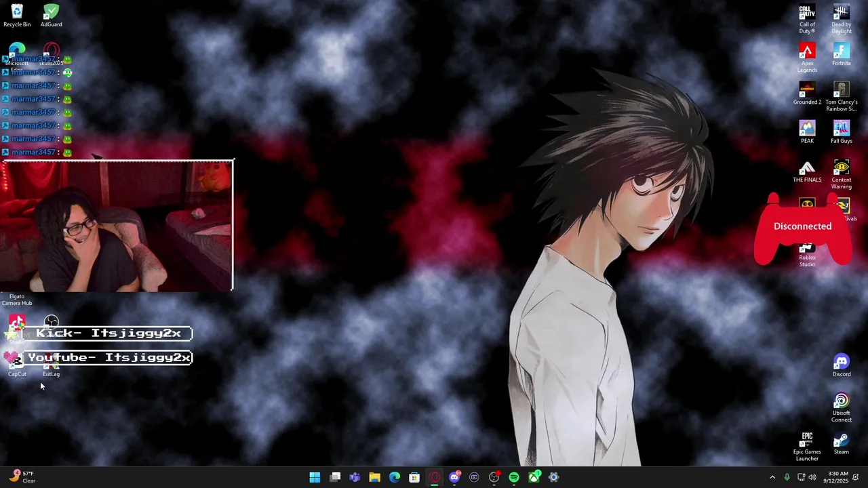Launch the Fall Guys desktop icon

pos(842,132)
